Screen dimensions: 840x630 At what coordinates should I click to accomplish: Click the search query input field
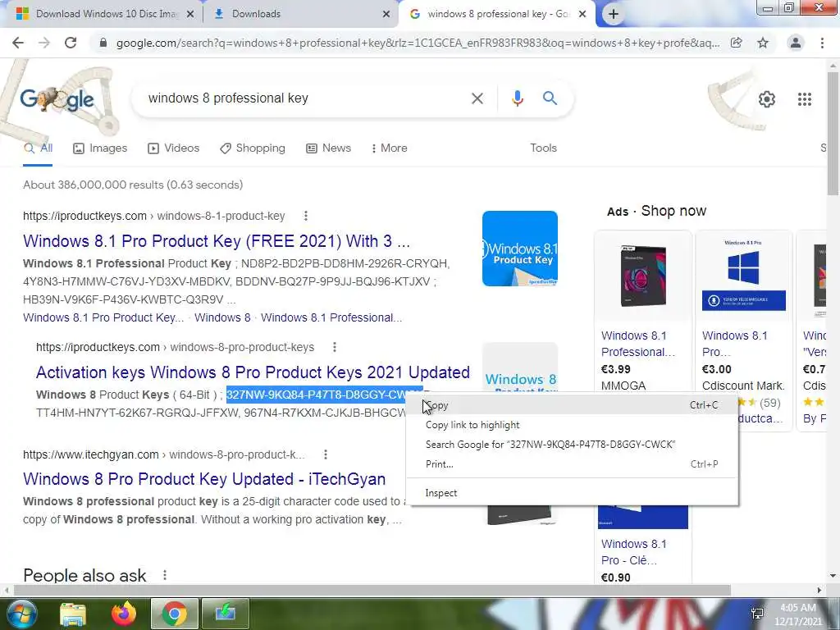coord(305,98)
